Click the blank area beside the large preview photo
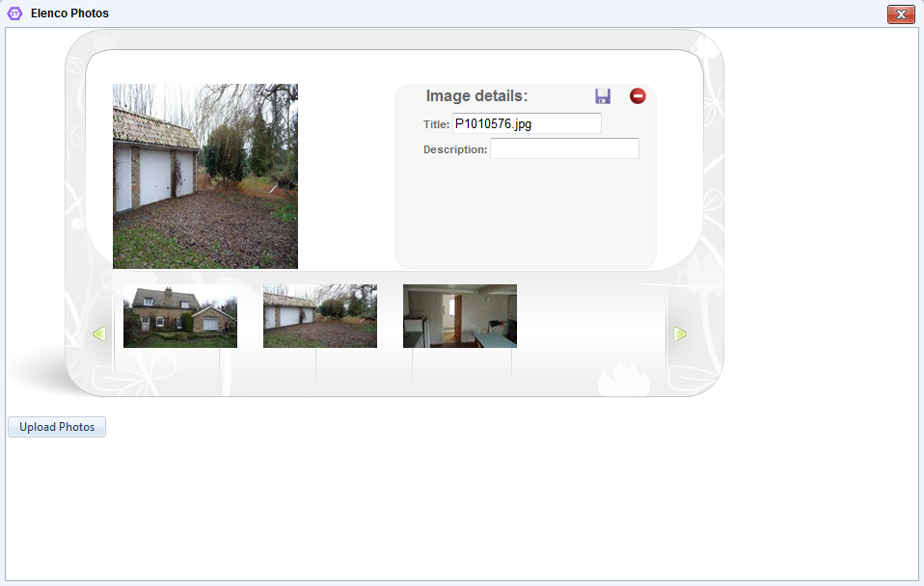The image size is (924, 586). click(x=346, y=176)
